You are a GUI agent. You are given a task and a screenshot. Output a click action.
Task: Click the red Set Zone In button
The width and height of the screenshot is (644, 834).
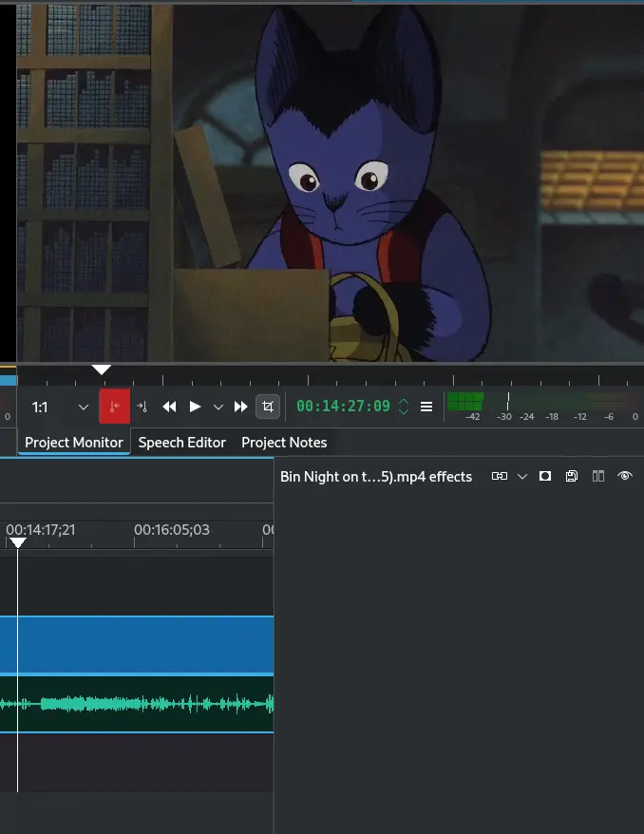click(x=114, y=407)
